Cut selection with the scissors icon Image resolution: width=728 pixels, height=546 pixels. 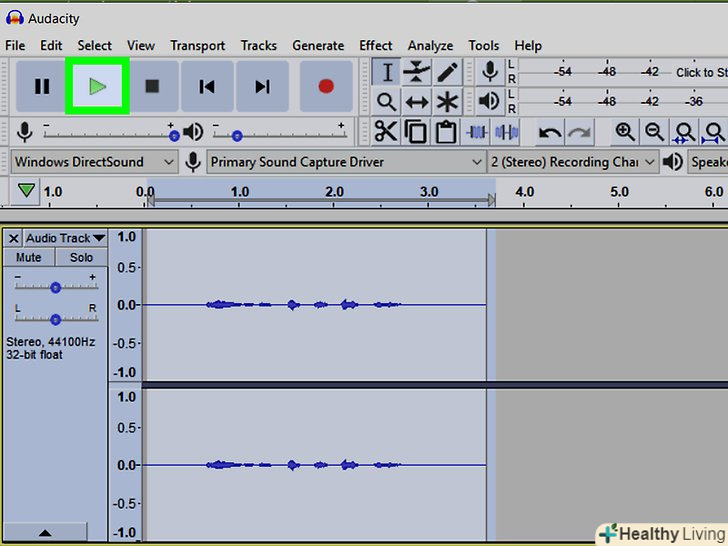(x=386, y=132)
